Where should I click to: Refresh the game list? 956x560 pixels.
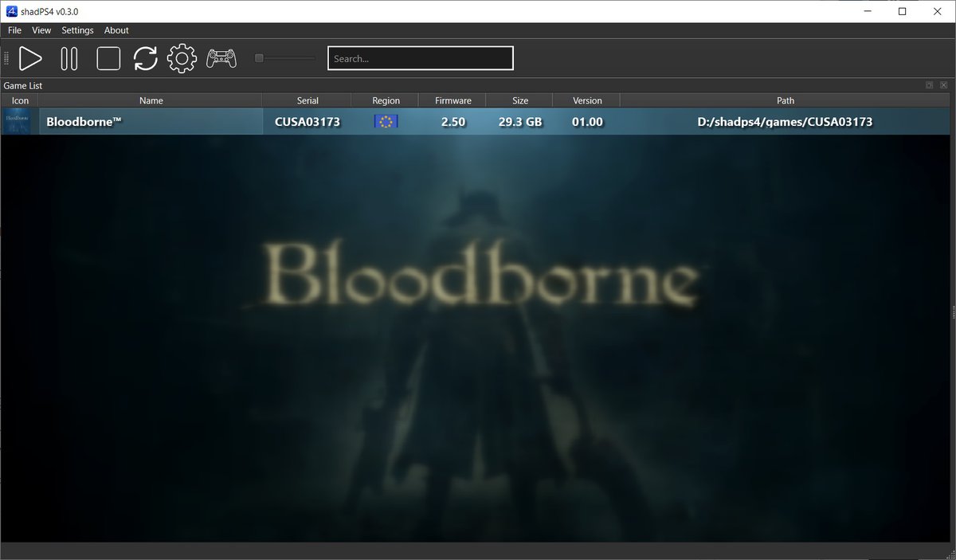tap(145, 58)
